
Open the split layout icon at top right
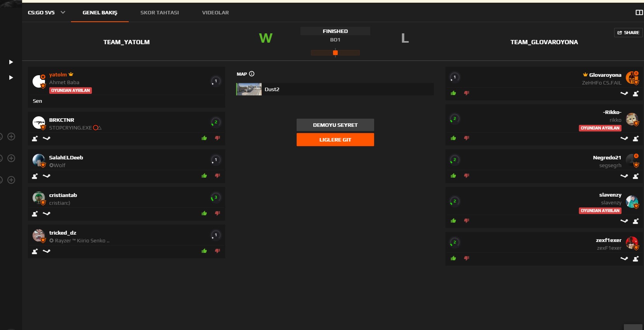point(639,12)
